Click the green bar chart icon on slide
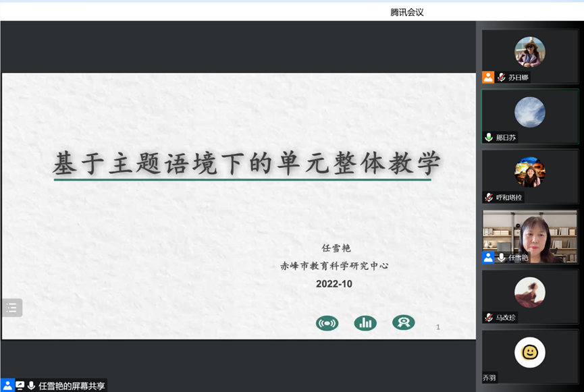Image resolution: width=584 pixels, height=392 pixels. (x=365, y=323)
